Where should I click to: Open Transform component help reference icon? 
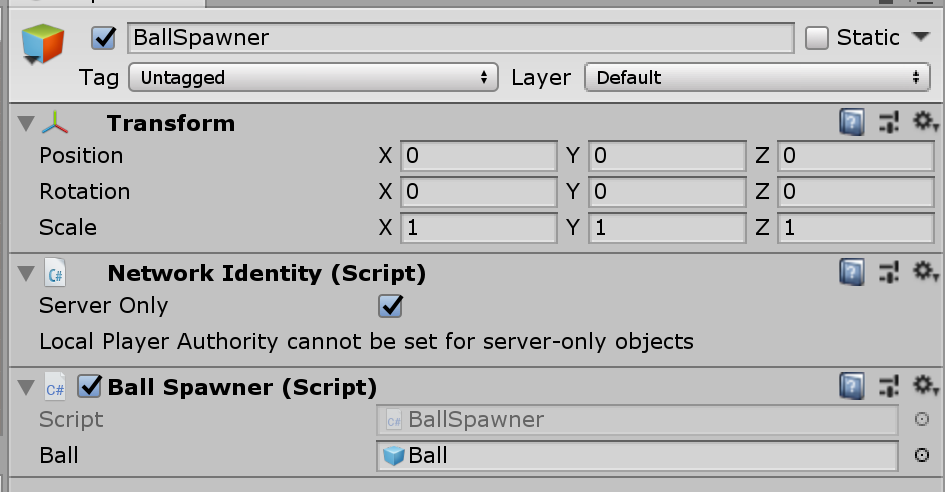point(851,123)
